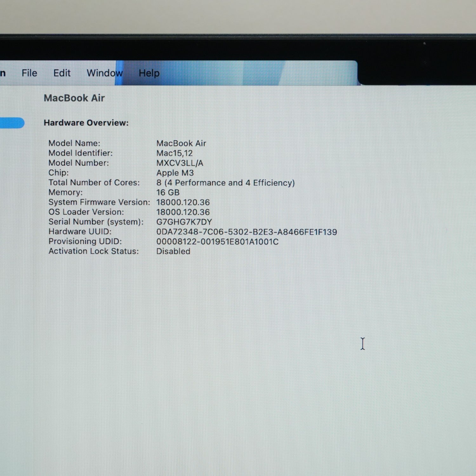The image size is (476, 476).
Task: Click the Provisioning UDID value
Action: 217,242
